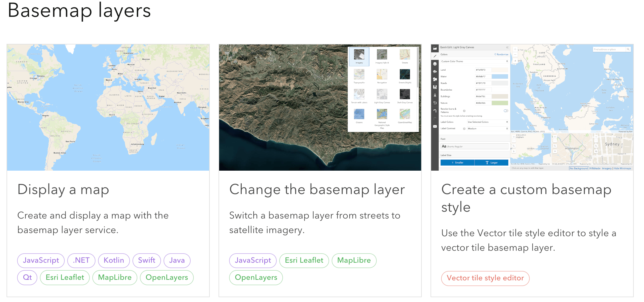Open the Custom Color Theme dropdown
Screen dimensions: 644x302
474,61
